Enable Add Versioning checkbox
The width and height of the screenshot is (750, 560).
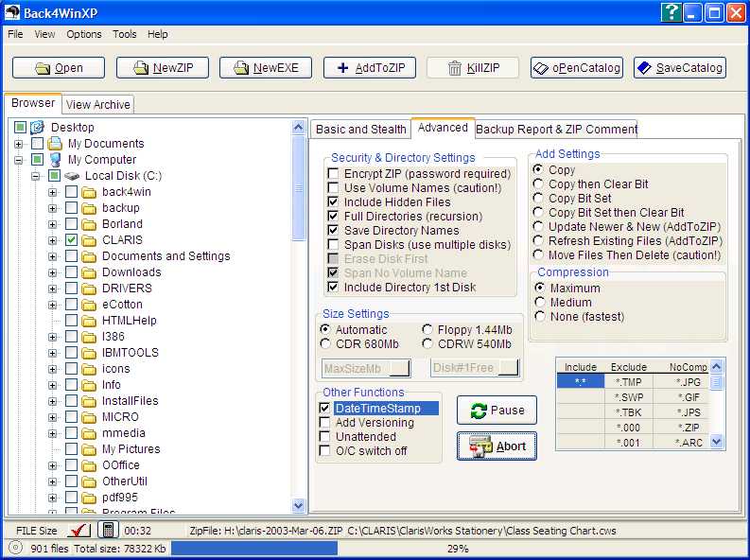324,423
